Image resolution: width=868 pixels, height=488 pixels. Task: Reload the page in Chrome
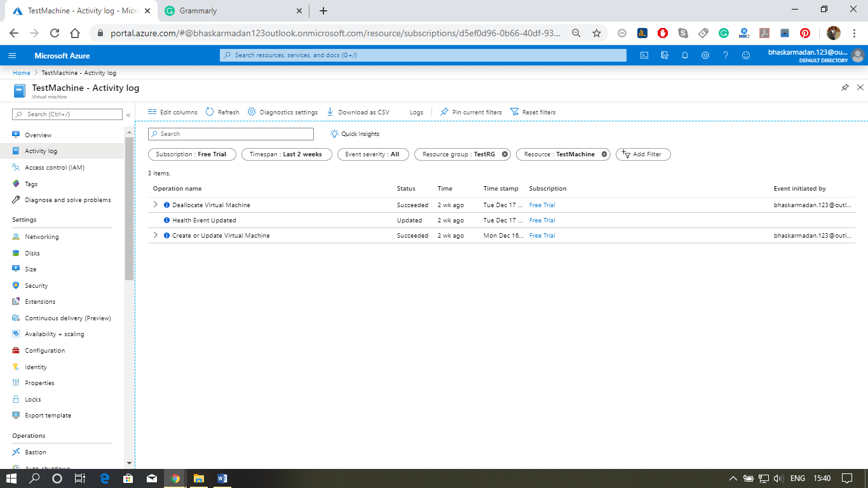[x=55, y=33]
